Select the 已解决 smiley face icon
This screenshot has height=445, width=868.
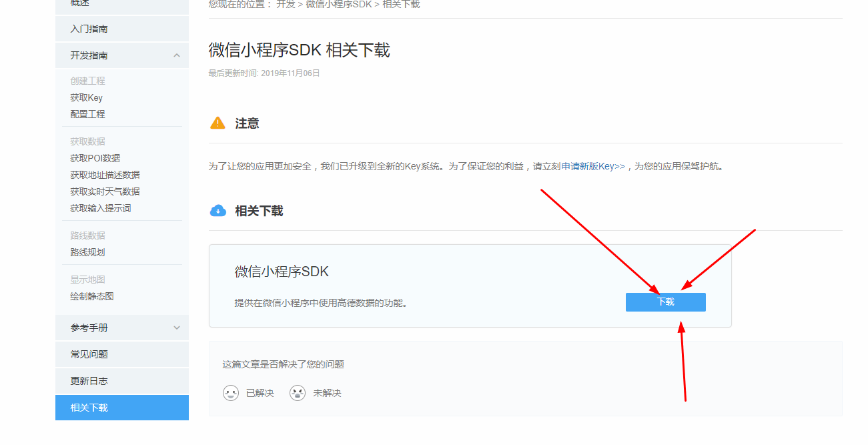tap(231, 393)
